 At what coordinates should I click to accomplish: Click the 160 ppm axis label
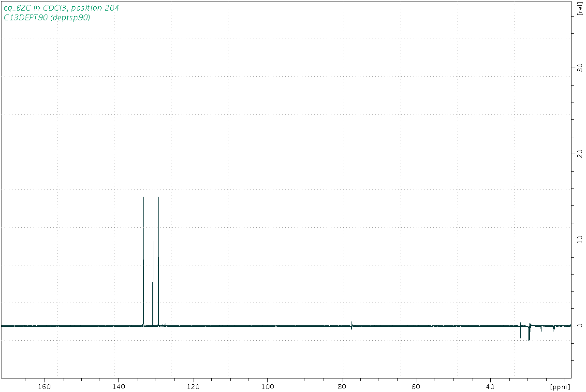coord(44,386)
